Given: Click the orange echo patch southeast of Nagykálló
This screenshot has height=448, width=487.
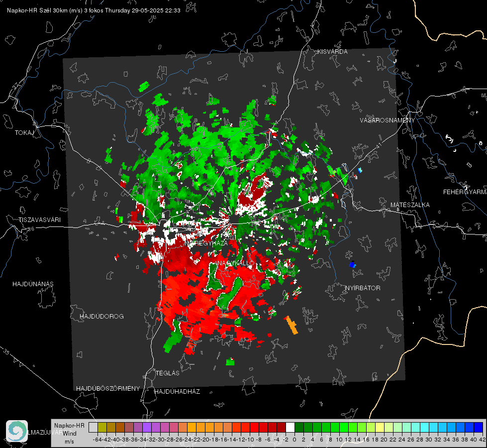Looking at the screenshot, I should (291, 325).
